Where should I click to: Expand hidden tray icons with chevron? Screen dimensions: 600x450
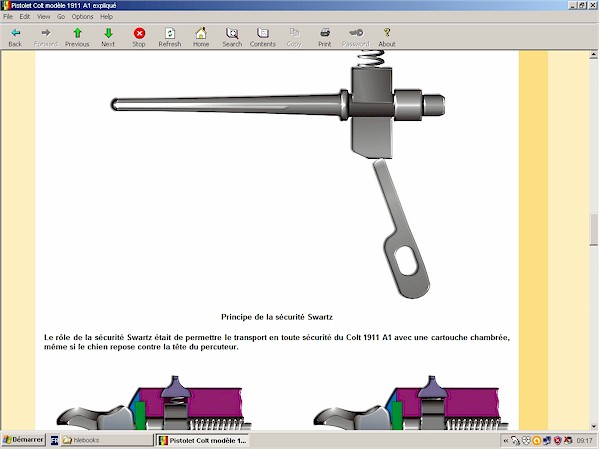coord(506,441)
